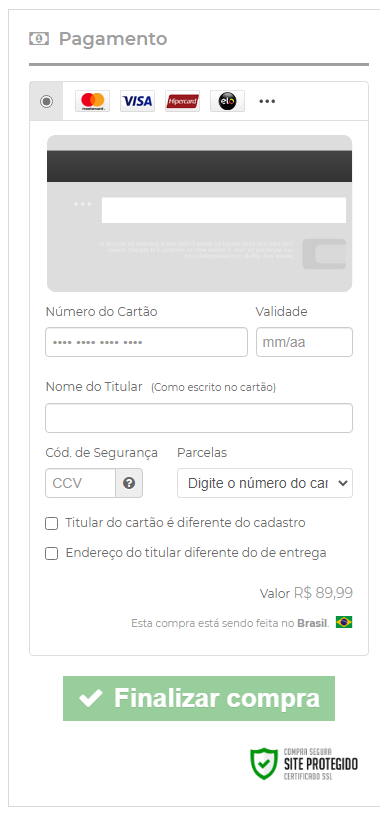Click the credit card back preview image
Viewport: 380px width, 813px height.
pyautogui.click(x=200, y=214)
